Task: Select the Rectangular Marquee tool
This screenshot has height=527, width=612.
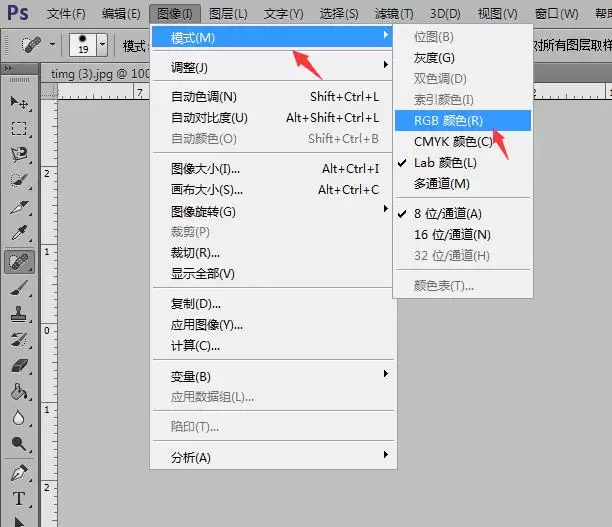Action: (x=19, y=128)
